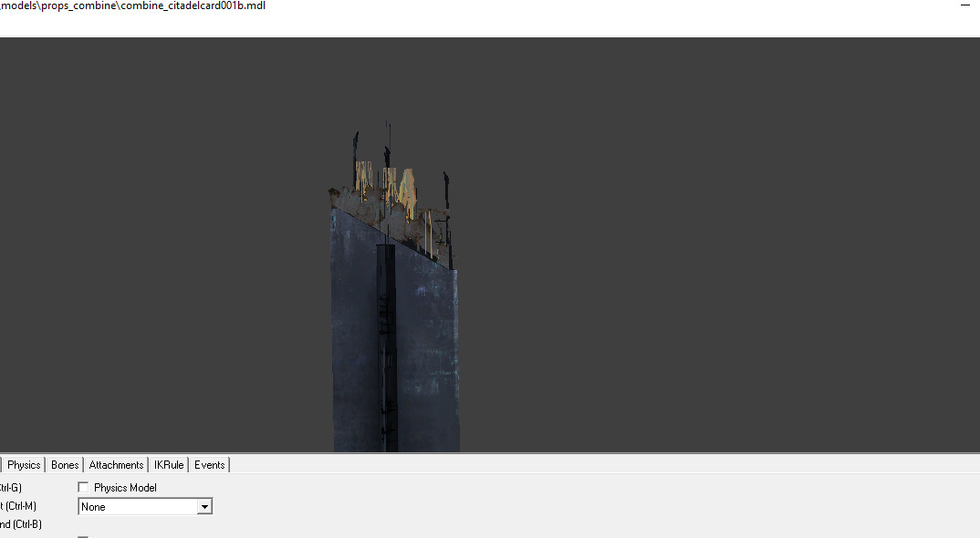Image resolution: width=980 pixels, height=538 pixels.
Task: Open the Events tab
Action: point(209,464)
